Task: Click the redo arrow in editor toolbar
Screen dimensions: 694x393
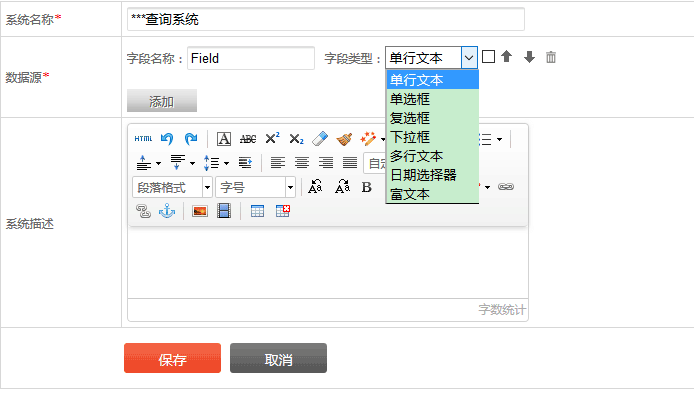Action: (x=191, y=139)
